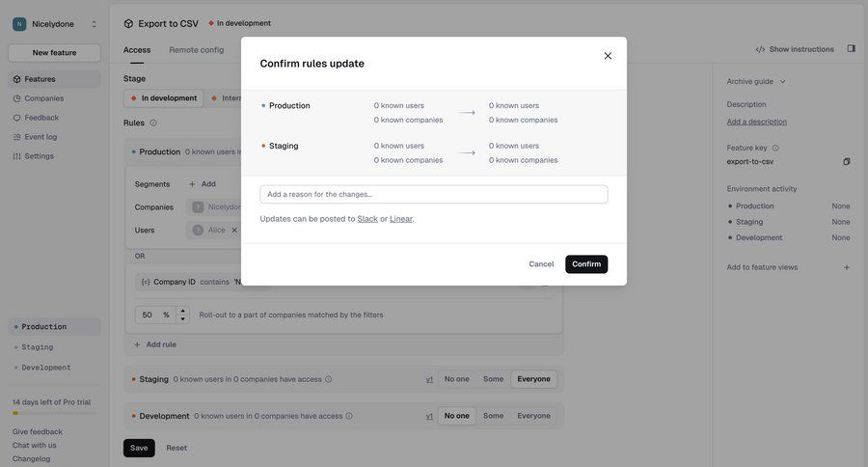This screenshot has height=467, width=868.
Task: Click the Event log icon
Action: (x=16, y=137)
